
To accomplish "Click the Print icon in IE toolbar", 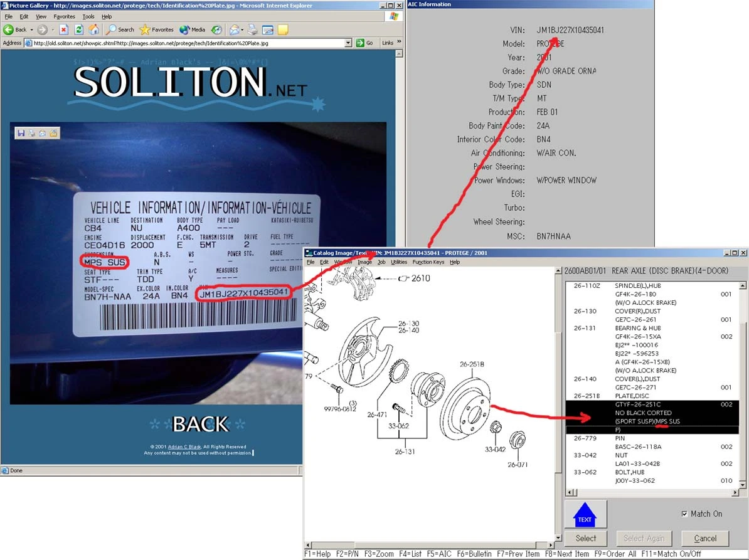I will (x=252, y=29).
